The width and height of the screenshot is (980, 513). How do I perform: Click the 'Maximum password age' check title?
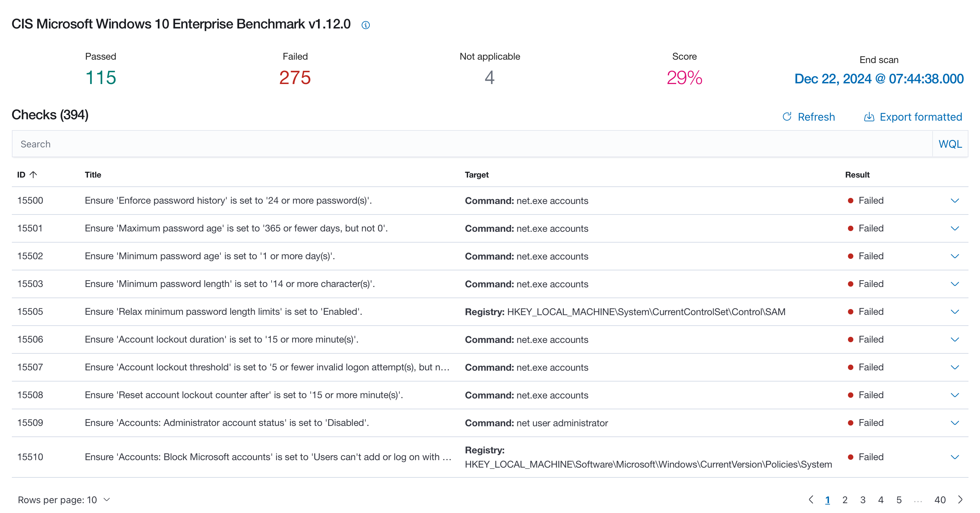click(236, 228)
